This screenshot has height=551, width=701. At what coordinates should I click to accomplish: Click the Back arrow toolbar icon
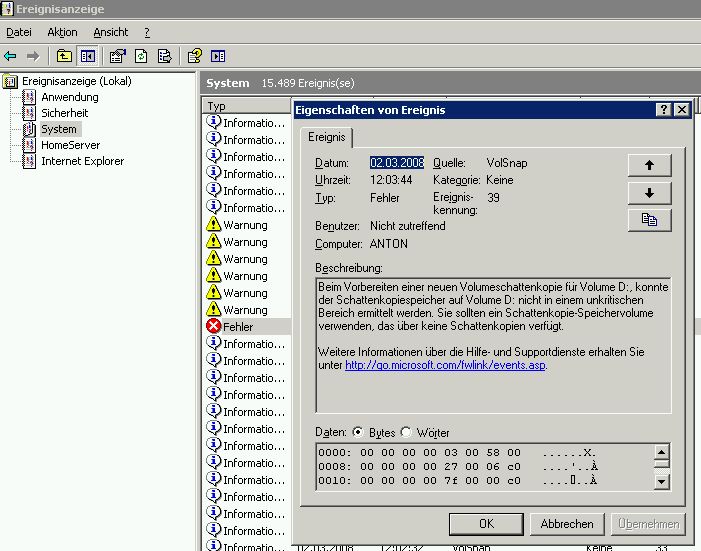tap(10, 56)
